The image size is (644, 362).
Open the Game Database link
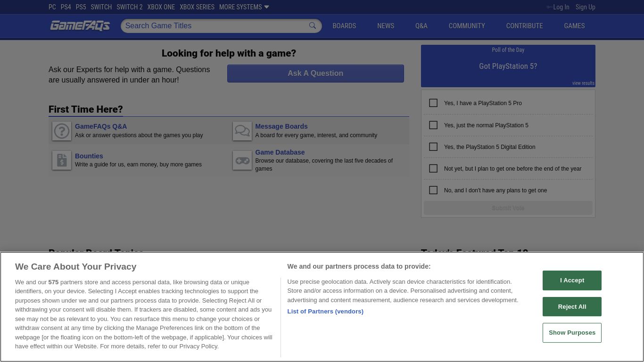(x=280, y=152)
